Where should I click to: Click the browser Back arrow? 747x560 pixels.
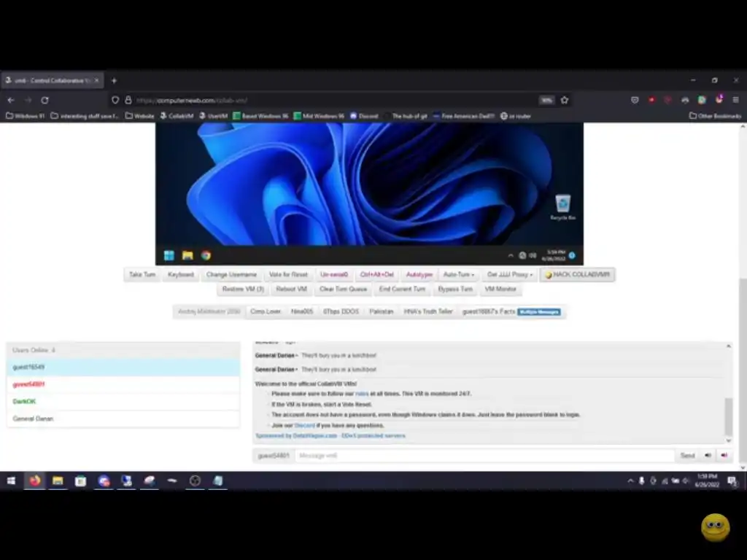pyautogui.click(x=11, y=100)
